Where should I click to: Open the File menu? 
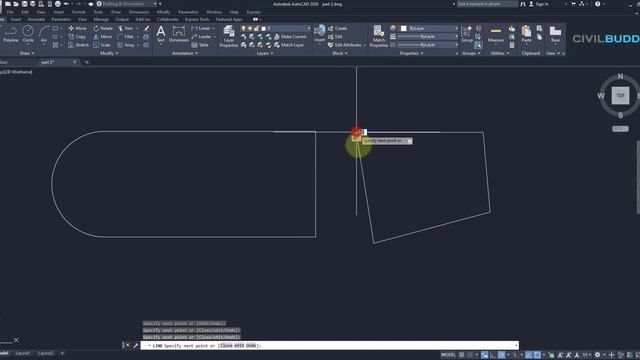tap(10, 12)
